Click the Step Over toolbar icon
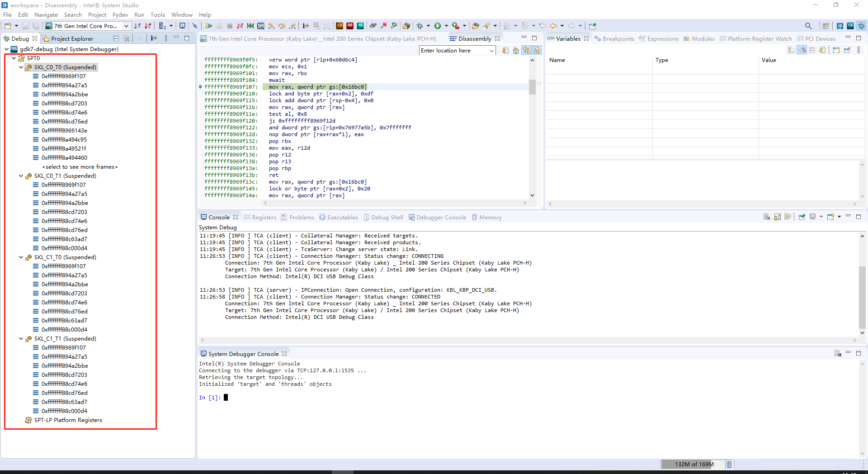Image resolution: width=868 pixels, height=474 pixels. [x=282, y=26]
